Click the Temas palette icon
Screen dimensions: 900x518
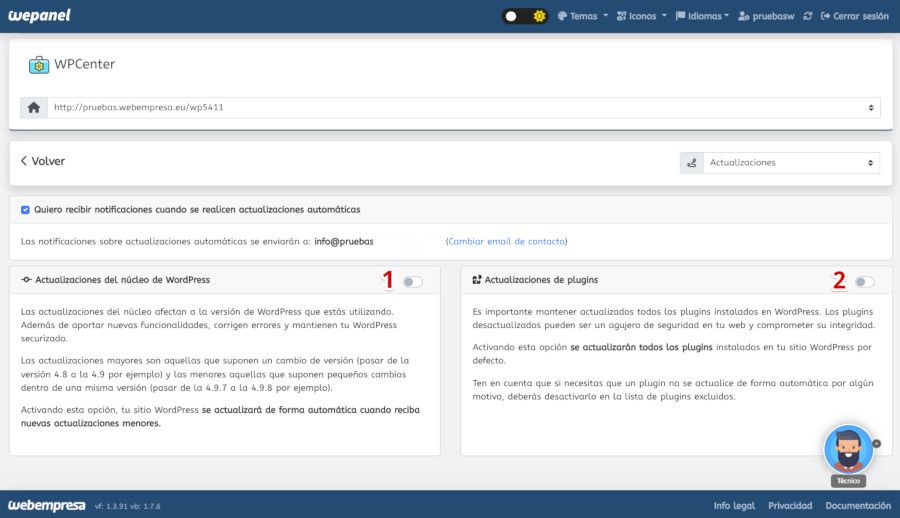click(562, 16)
